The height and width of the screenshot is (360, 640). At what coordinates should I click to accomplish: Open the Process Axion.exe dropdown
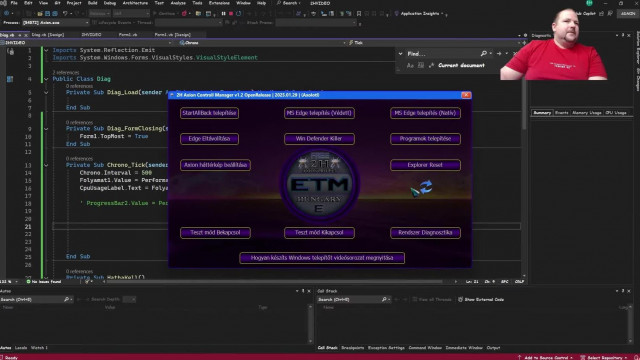(x=87, y=22)
